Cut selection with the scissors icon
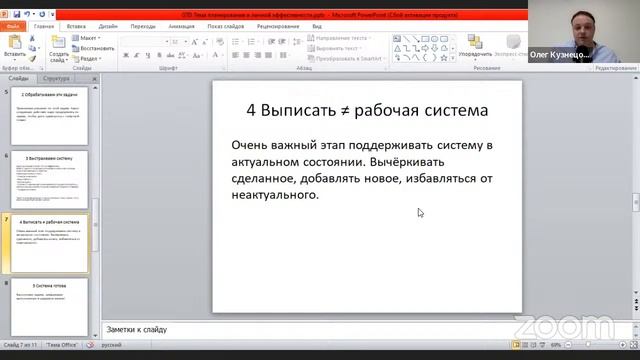 coord(32,38)
